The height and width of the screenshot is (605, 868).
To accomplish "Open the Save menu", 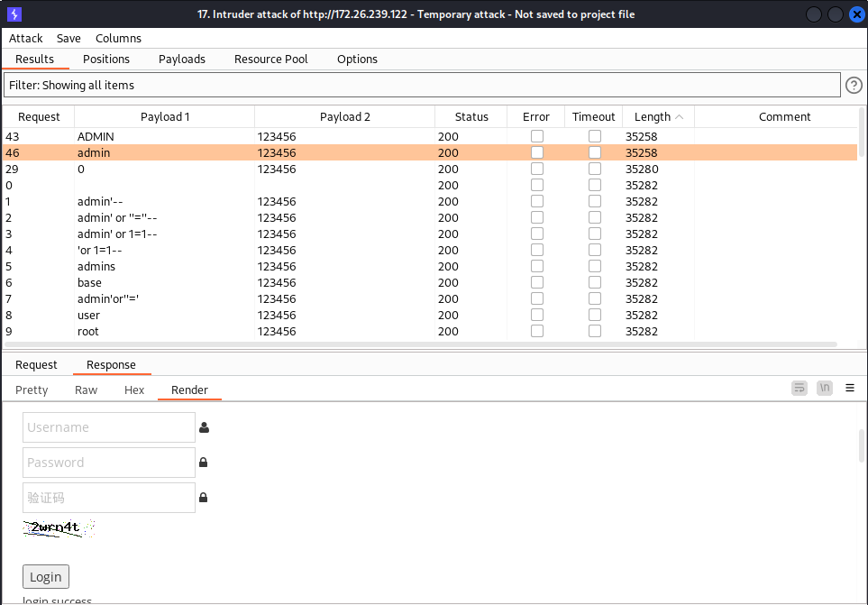I will (69, 38).
